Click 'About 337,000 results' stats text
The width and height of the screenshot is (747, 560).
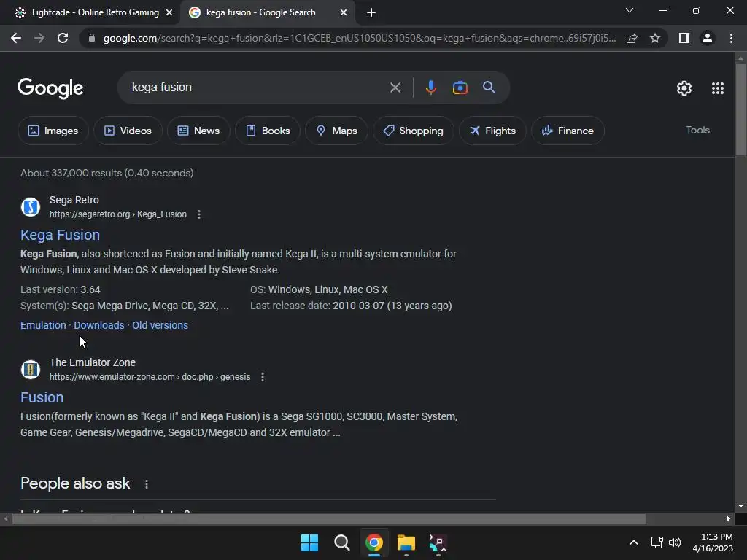107,173
